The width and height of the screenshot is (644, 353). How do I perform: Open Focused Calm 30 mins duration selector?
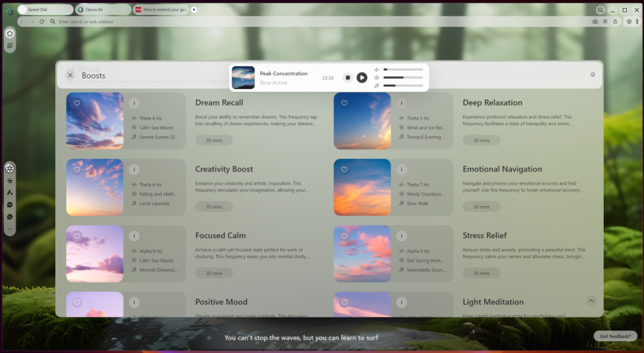point(214,273)
